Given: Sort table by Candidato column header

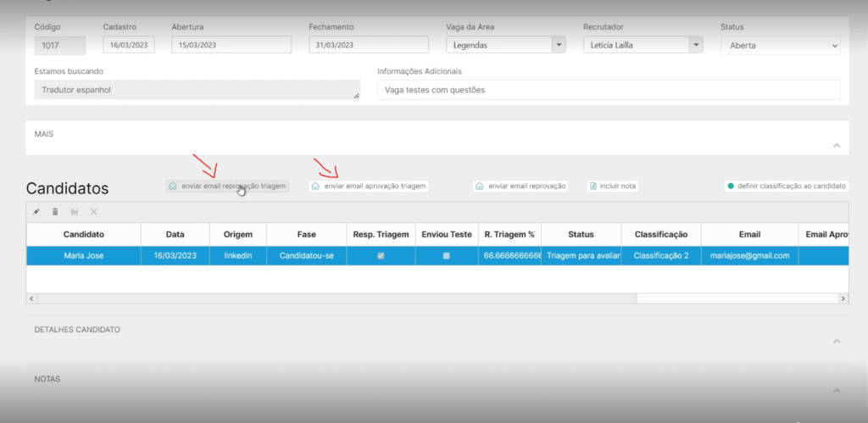Looking at the screenshot, I should [x=83, y=234].
